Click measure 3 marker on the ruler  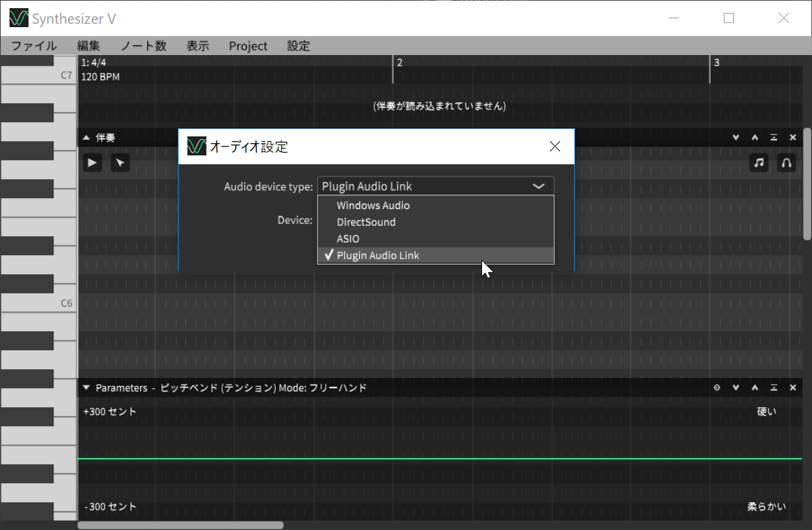(x=717, y=62)
